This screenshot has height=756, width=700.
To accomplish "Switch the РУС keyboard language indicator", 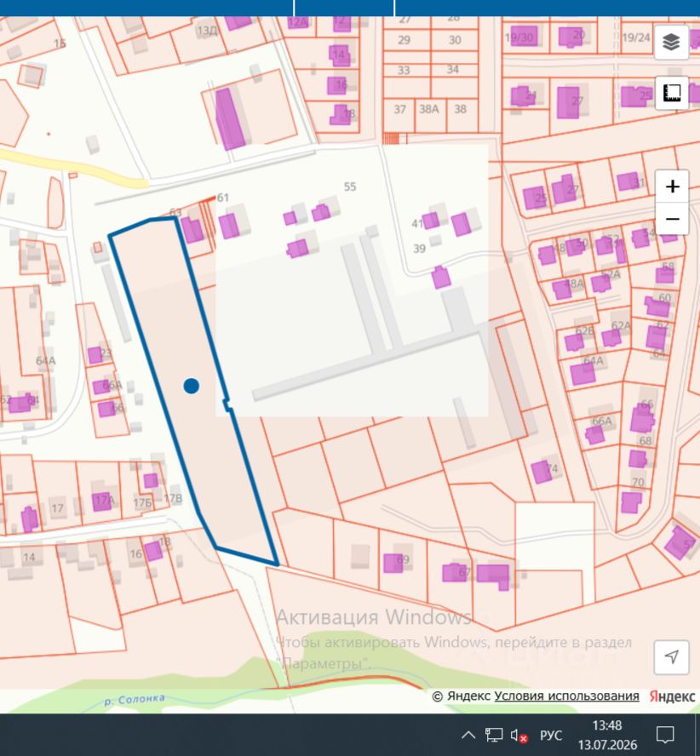I will [551, 736].
